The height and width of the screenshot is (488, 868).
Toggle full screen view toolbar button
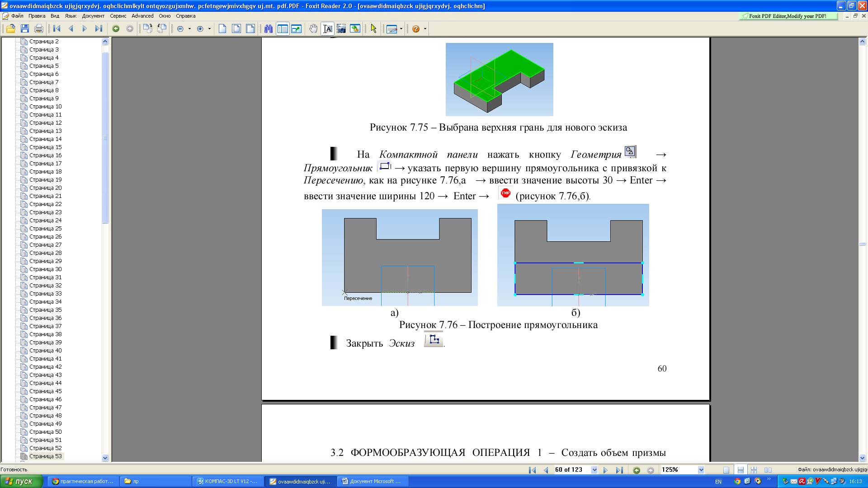click(296, 28)
